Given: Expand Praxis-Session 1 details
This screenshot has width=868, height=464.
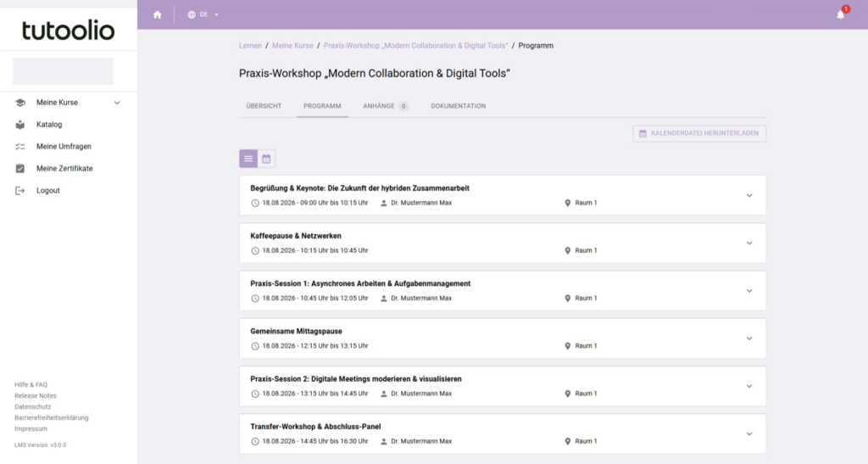Looking at the screenshot, I should tap(749, 291).
